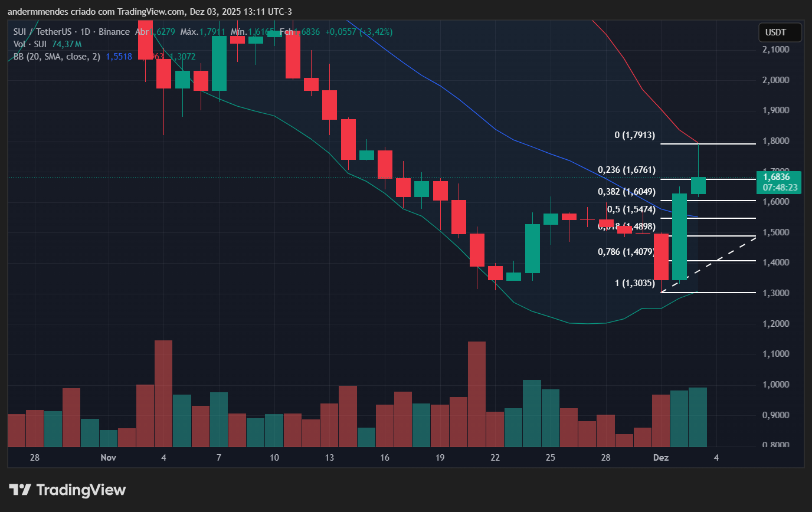
Task: Click Dez on the time axis
Action: pyautogui.click(x=660, y=457)
